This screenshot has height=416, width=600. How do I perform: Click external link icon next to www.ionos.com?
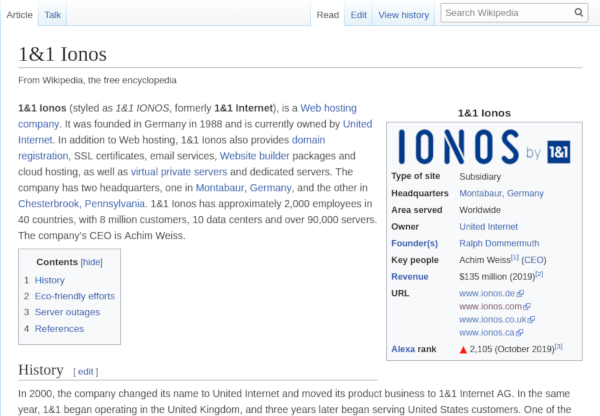click(527, 307)
